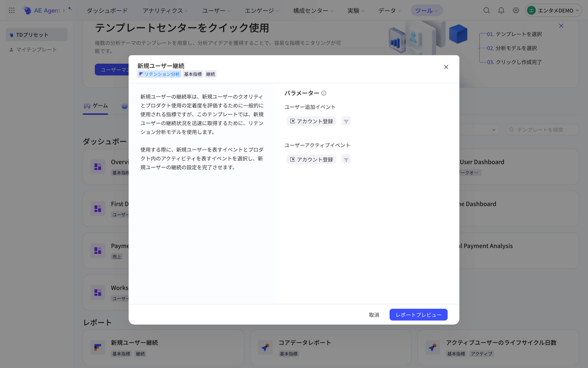This screenshot has width=588, height=368.
Task: Open the settings gear icon
Action: pyautogui.click(x=516, y=10)
